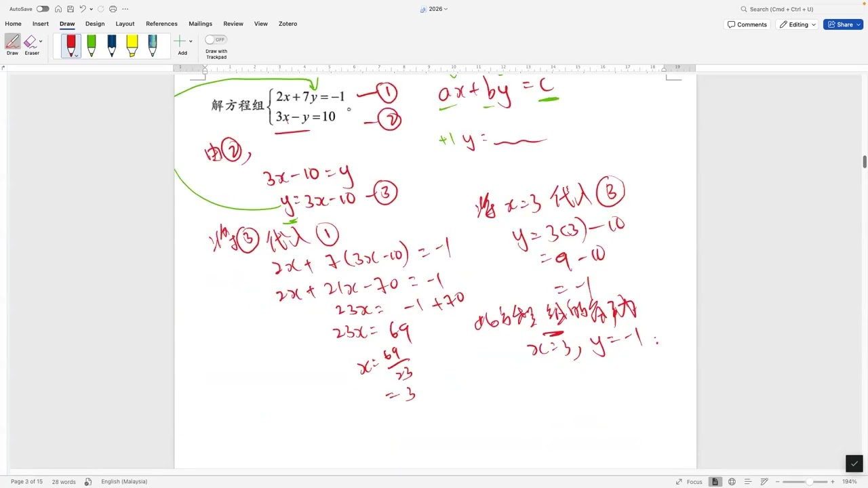Click the Search field in title bar
Screen dimensions: 868x488
[800, 9]
